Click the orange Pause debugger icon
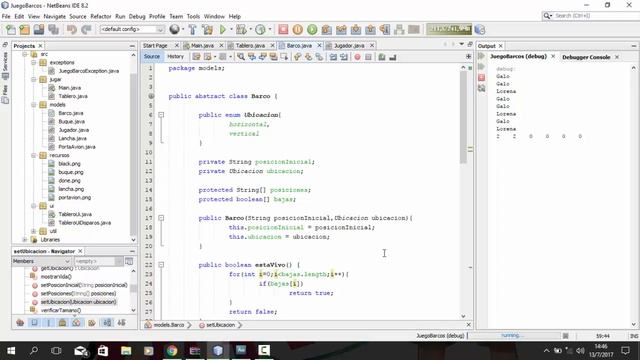The height and width of the screenshot is (360, 640). [298, 29]
